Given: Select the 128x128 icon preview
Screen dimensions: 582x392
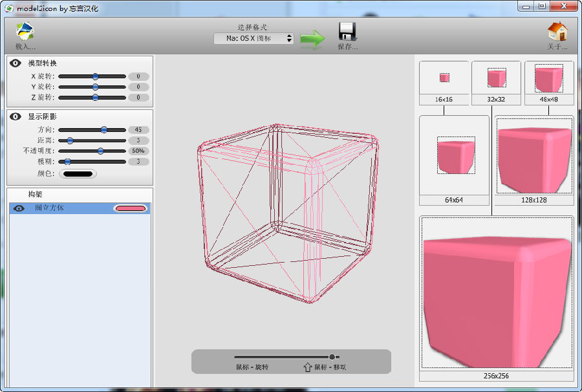Looking at the screenshot, I should click(x=533, y=156).
